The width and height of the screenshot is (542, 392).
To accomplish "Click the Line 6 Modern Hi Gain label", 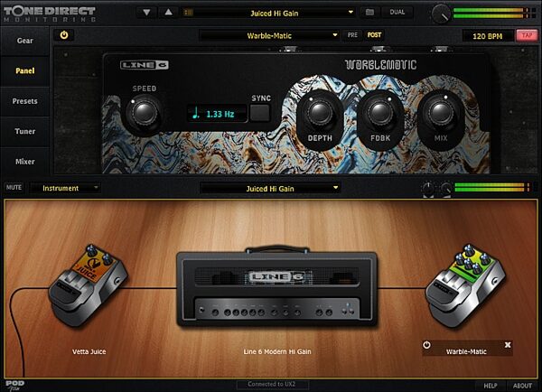I will point(277,351).
